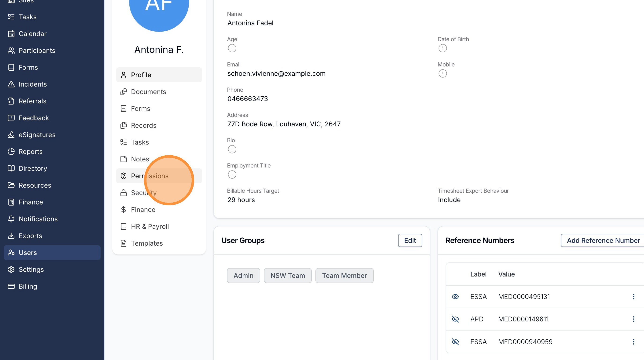Image resolution: width=644 pixels, height=360 pixels.
Task: Open Reports pie chart icon
Action: coord(11,152)
